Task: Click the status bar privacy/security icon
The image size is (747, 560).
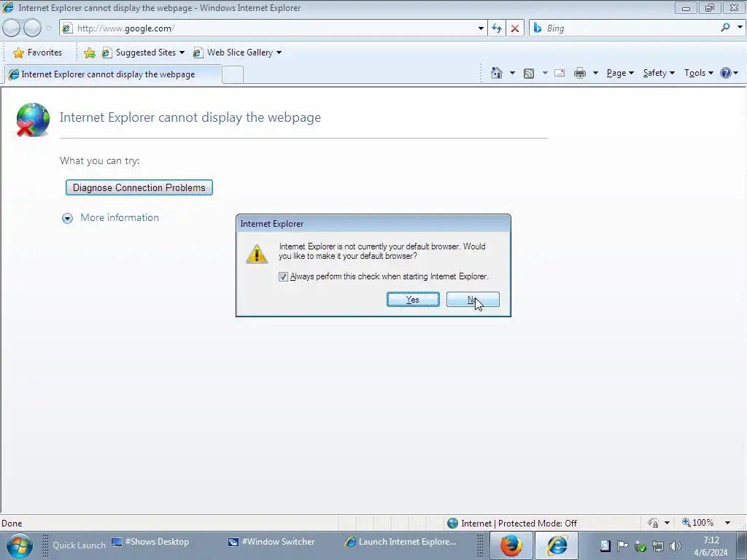Action: [x=653, y=523]
